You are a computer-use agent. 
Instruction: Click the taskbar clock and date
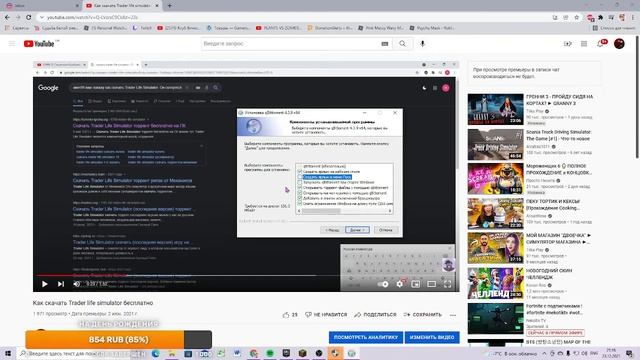point(611,353)
